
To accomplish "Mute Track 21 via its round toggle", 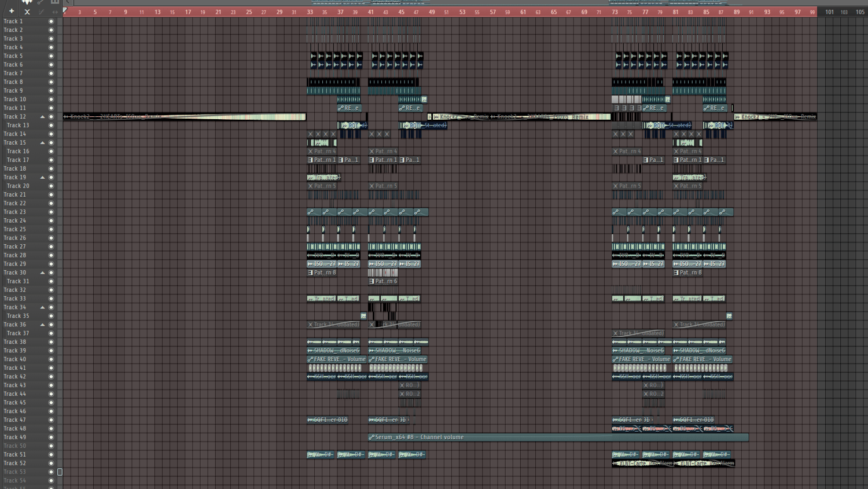I will pyautogui.click(x=51, y=195).
